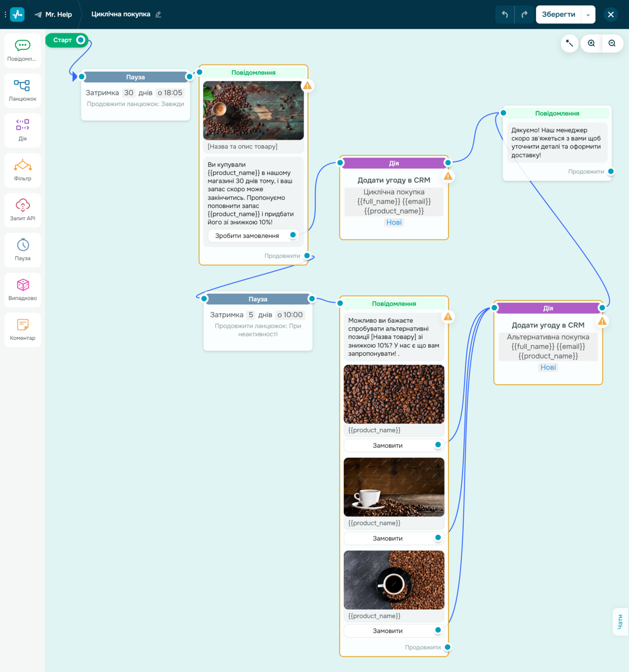Select the Пауза block in sidebar
This screenshot has width=629, height=672.
(x=23, y=249)
